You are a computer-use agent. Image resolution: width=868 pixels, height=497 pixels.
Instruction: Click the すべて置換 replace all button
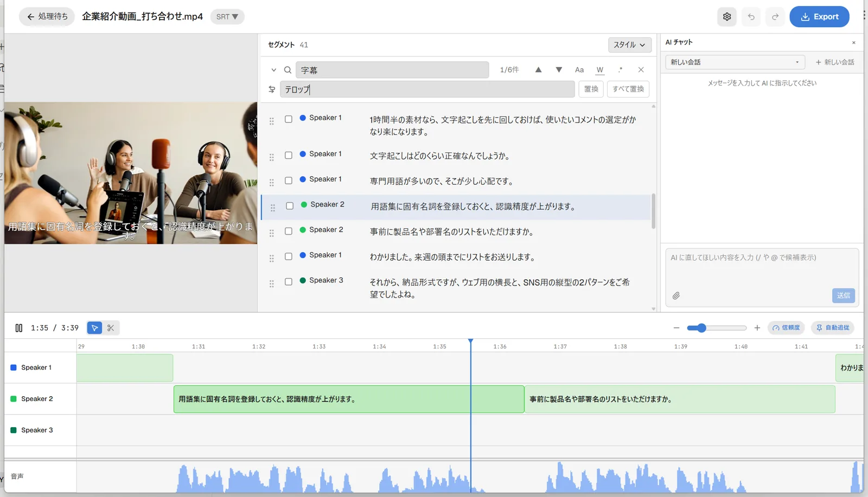pos(628,89)
